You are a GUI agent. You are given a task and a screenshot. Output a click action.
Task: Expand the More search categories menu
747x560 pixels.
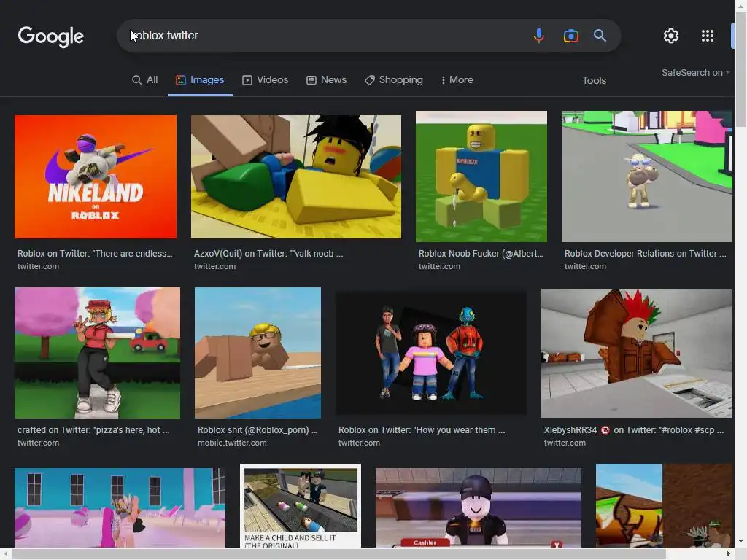pos(457,80)
